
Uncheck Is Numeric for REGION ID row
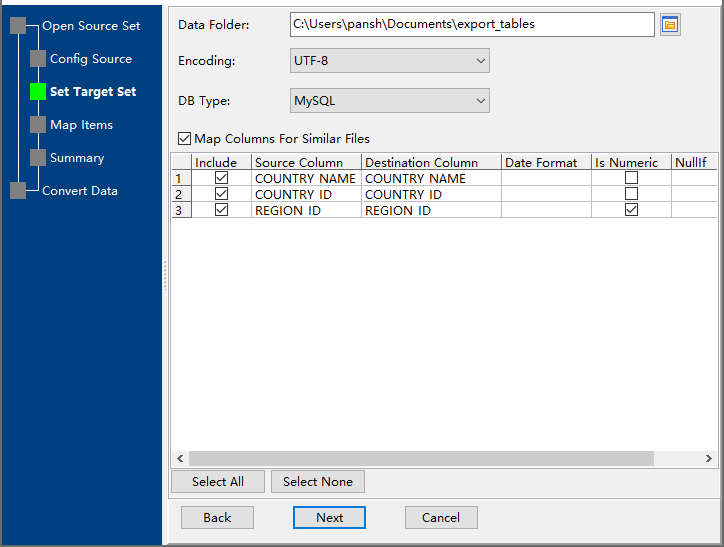(x=631, y=210)
